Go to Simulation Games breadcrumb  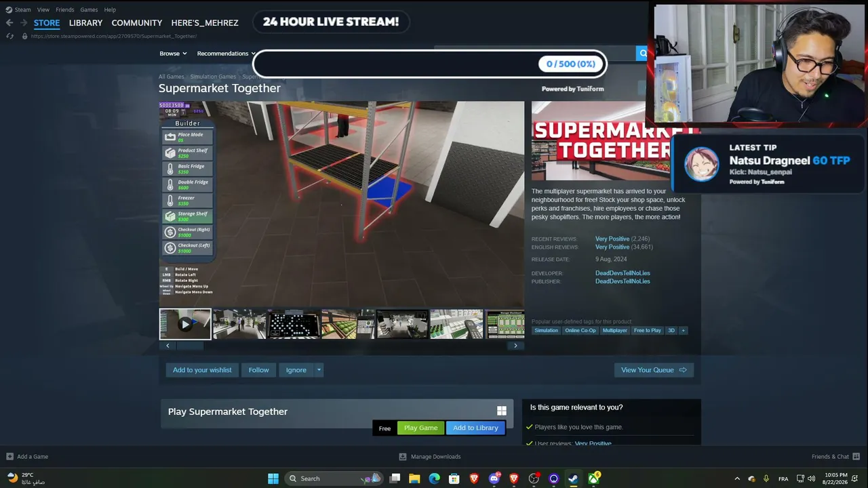(213, 77)
